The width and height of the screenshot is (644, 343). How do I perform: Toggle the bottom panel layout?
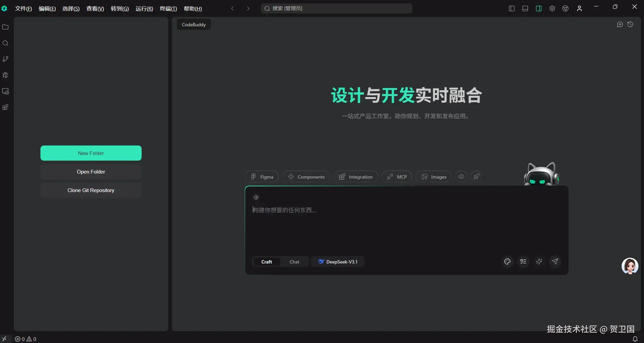pos(525,8)
